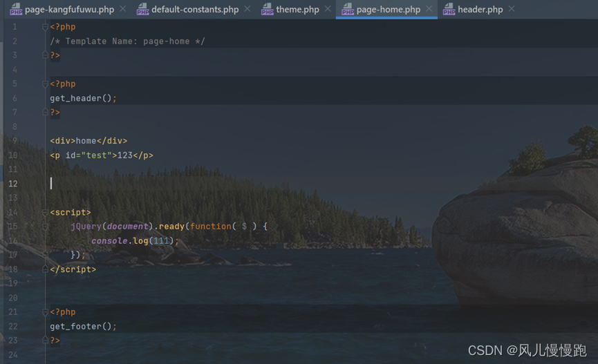Click line number 2 in gutter
The height and width of the screenshot is (364, 598).
[x=15, y=41]
